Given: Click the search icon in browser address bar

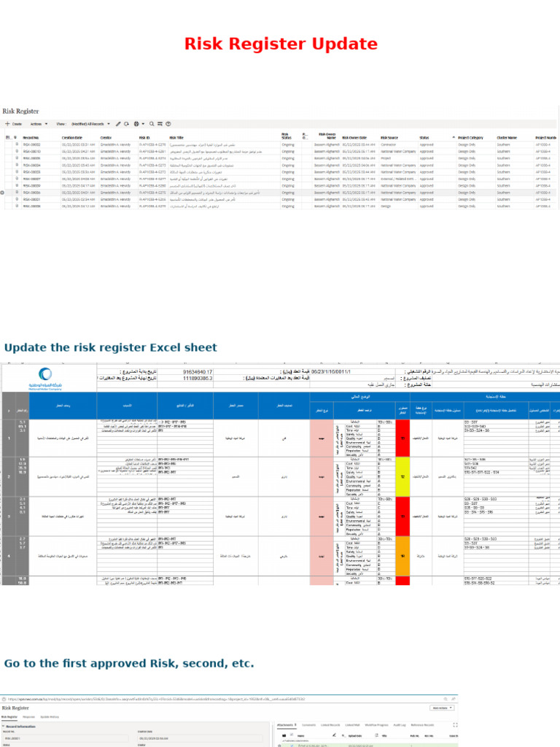Looking at the screenshot, I should tap(446, 700).
